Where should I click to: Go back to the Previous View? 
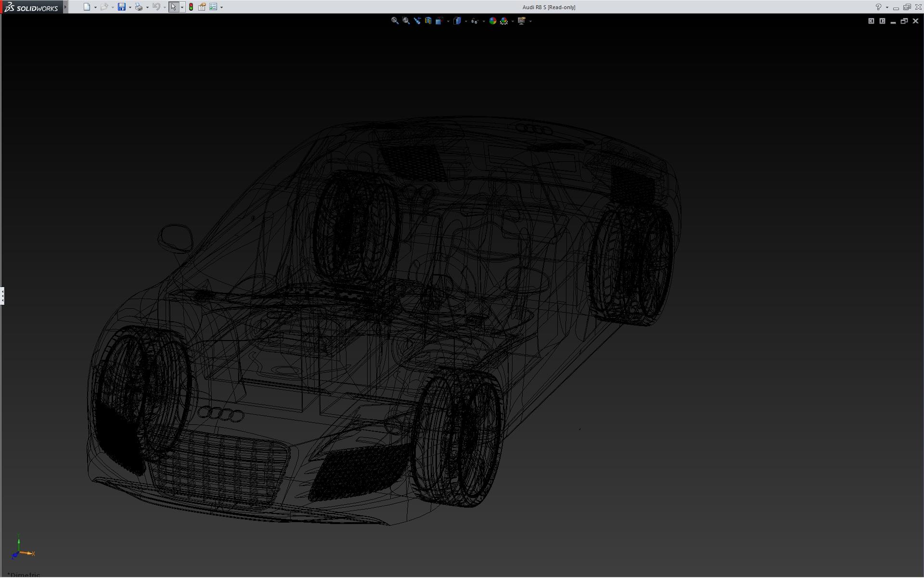coord(417,21)
